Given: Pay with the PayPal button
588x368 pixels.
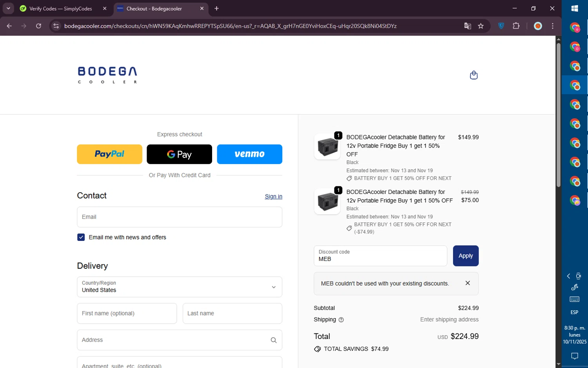Looking at the screenshot, I should point(109,154).
